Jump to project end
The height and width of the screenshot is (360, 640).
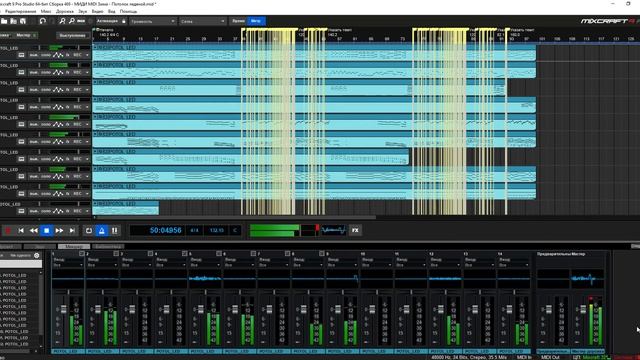[x=72, y=231]
